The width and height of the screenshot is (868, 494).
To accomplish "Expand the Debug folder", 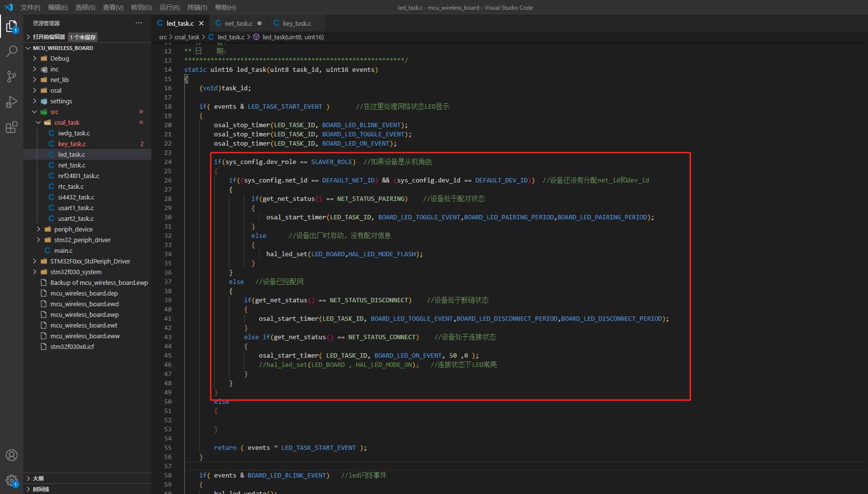I will (x=60, y=58).
